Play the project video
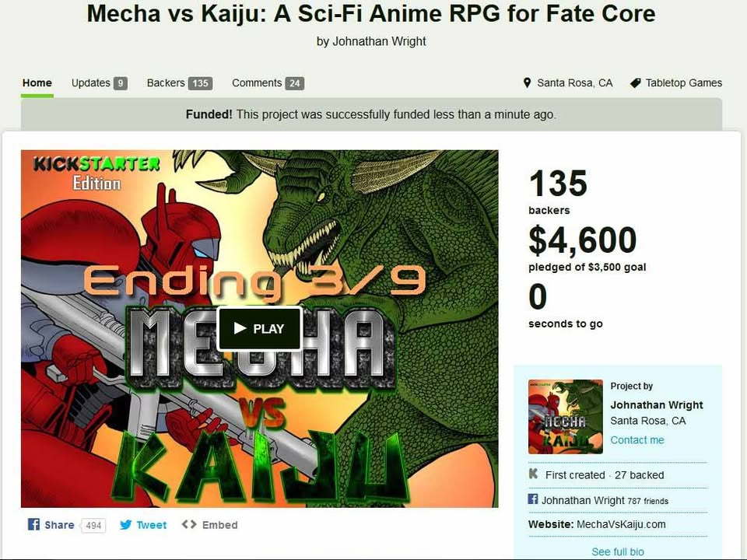 [260, 328]
